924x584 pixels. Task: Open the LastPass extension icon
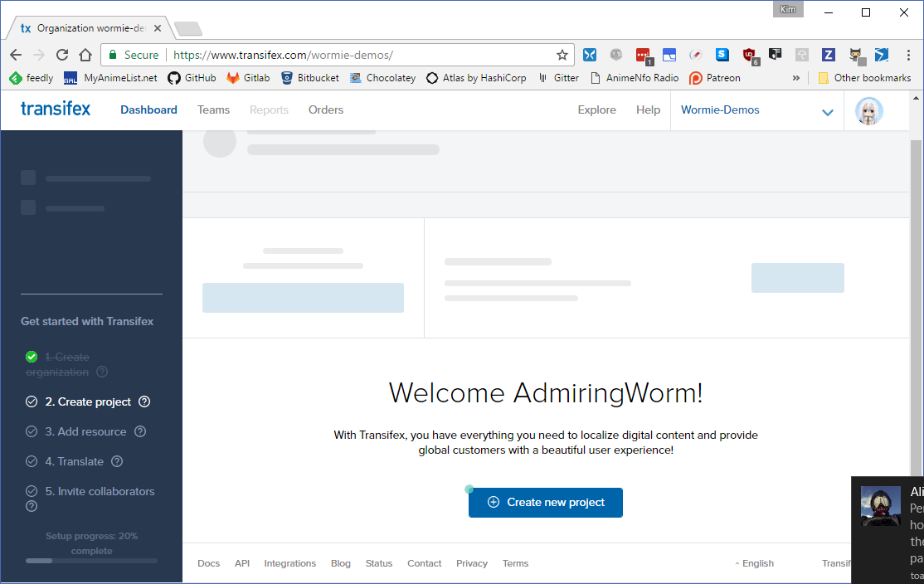click(643, 56)
